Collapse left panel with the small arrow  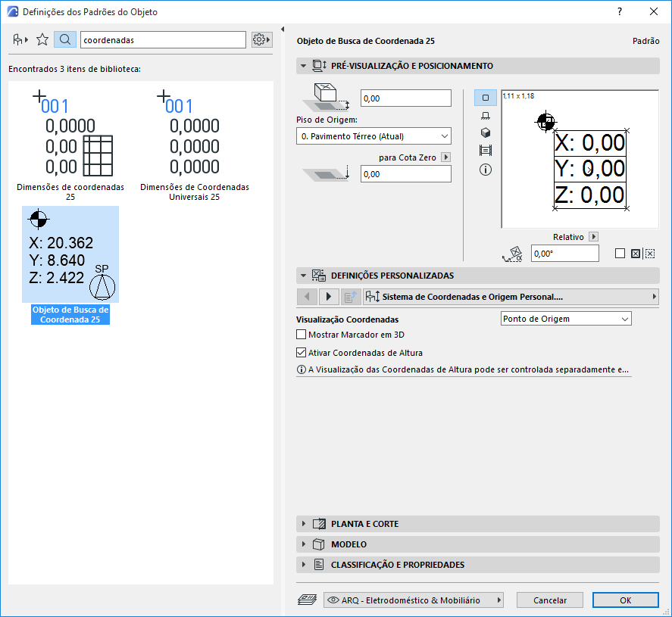point(283,29)
